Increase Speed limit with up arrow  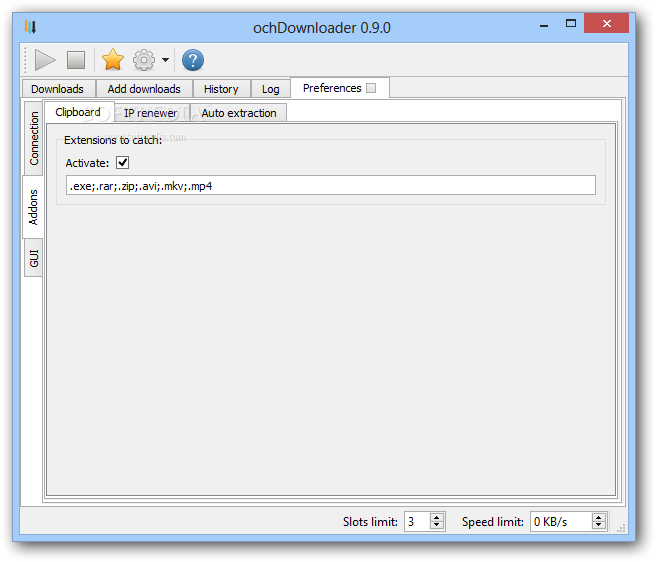click(599, 517)
